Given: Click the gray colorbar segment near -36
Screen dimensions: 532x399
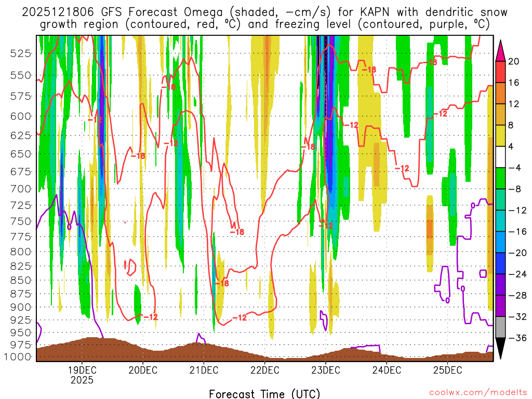Looking at the screenshot, I should point(500,327).
